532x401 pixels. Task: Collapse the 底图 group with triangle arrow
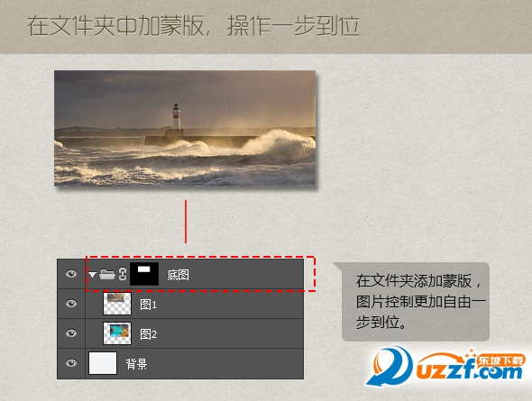[92, 274]
